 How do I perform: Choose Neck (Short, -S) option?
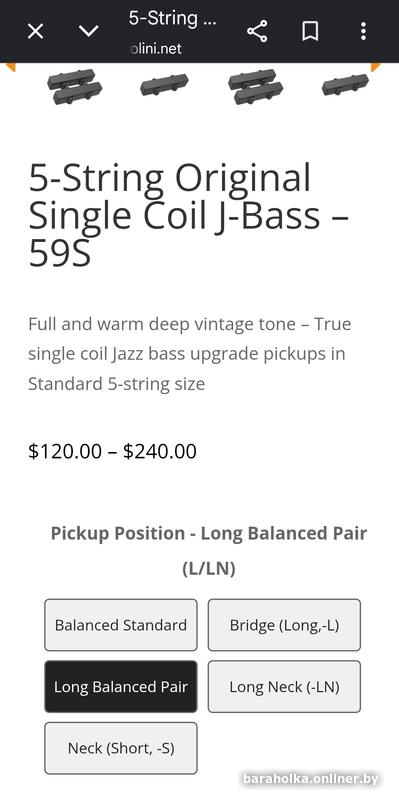(121, 748)
